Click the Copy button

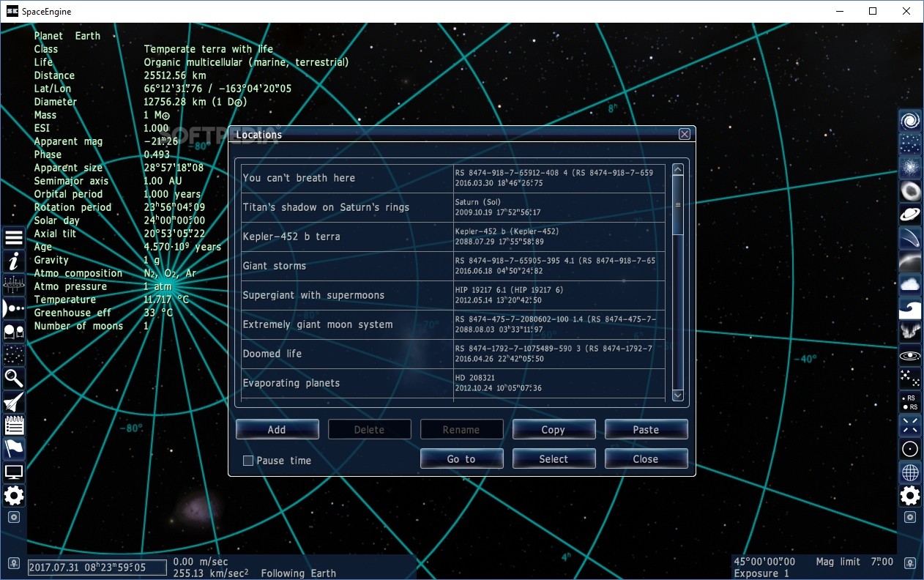tap(554, 429)
